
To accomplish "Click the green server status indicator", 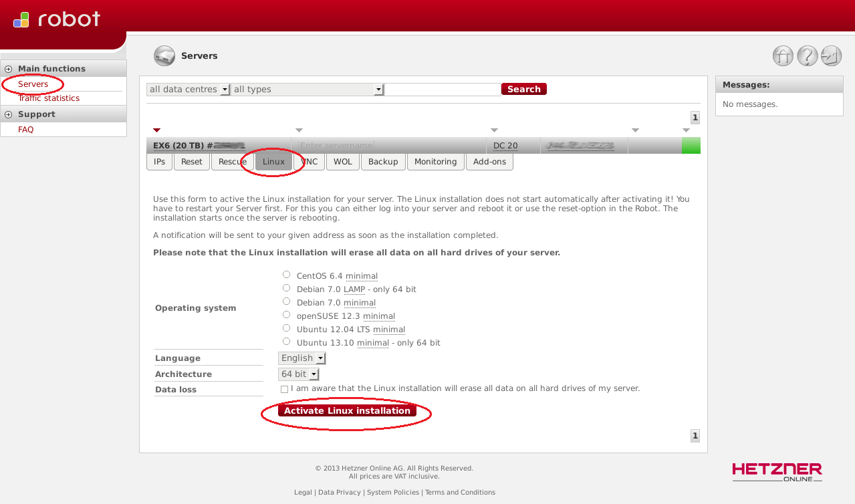I will (x=691, y=145).
